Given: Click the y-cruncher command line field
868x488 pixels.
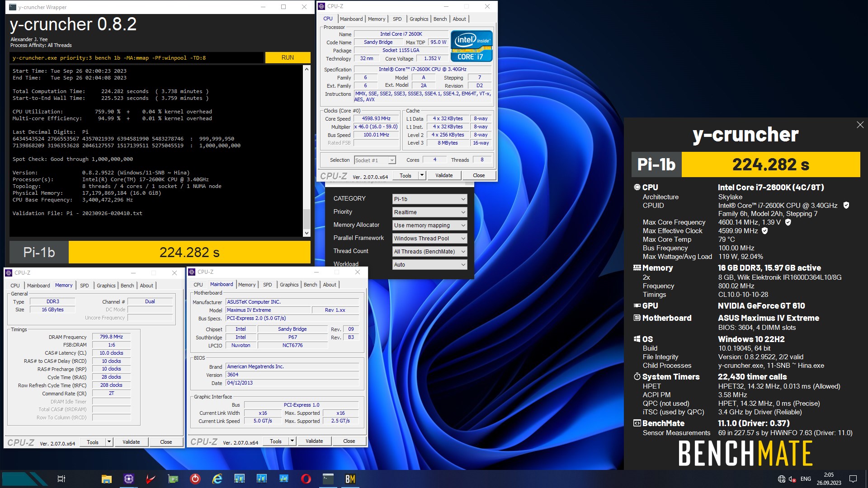Looking at the screenshot, I should tap(137, 57).
